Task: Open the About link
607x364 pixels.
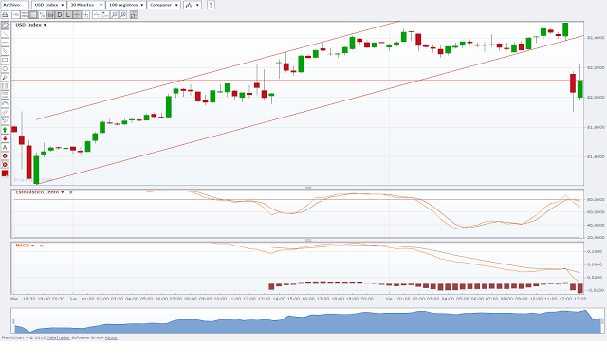Action: tap(111, 337)
